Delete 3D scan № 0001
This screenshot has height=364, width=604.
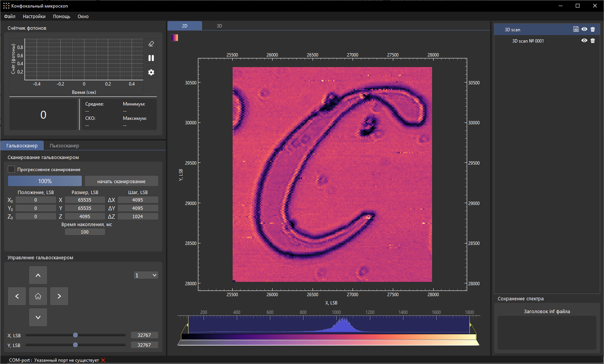(593, 41)
